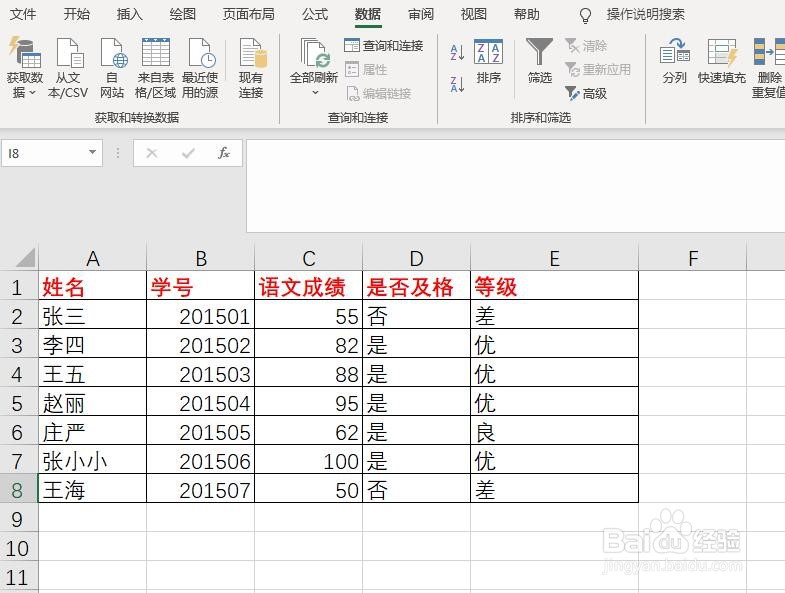Open the Name Box dropdown arrow

93,152
